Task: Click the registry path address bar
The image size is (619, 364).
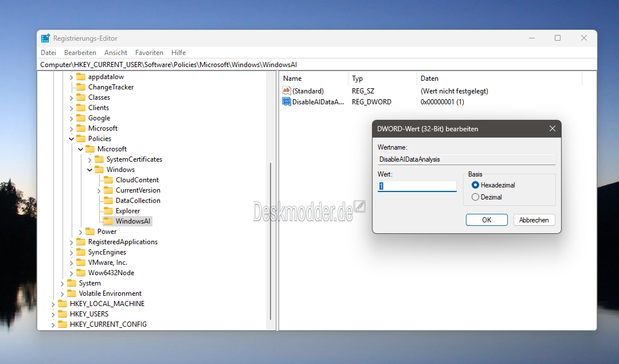Action: [x=317, y=64]
